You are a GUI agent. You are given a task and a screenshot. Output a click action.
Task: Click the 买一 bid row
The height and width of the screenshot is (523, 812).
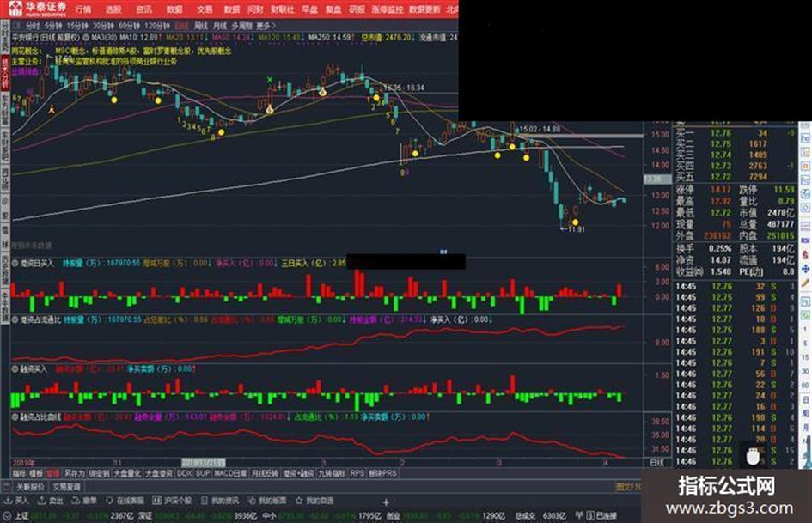[x=735, y=133]
